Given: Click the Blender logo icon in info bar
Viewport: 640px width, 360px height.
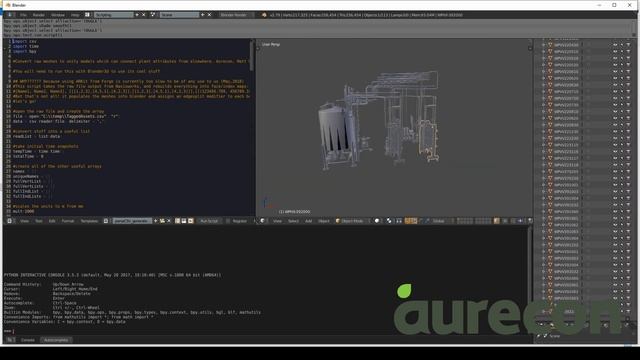Looking at the screenshot, I should coord(264,15).
